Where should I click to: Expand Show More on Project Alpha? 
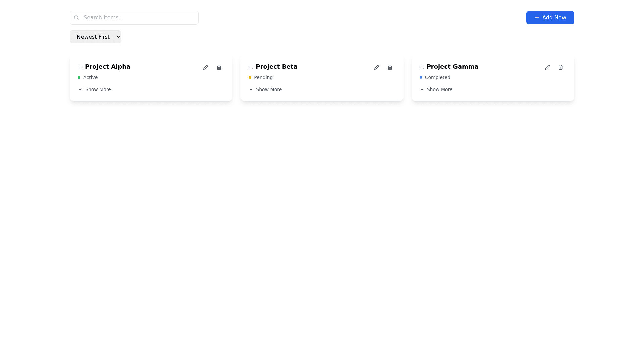95,89
